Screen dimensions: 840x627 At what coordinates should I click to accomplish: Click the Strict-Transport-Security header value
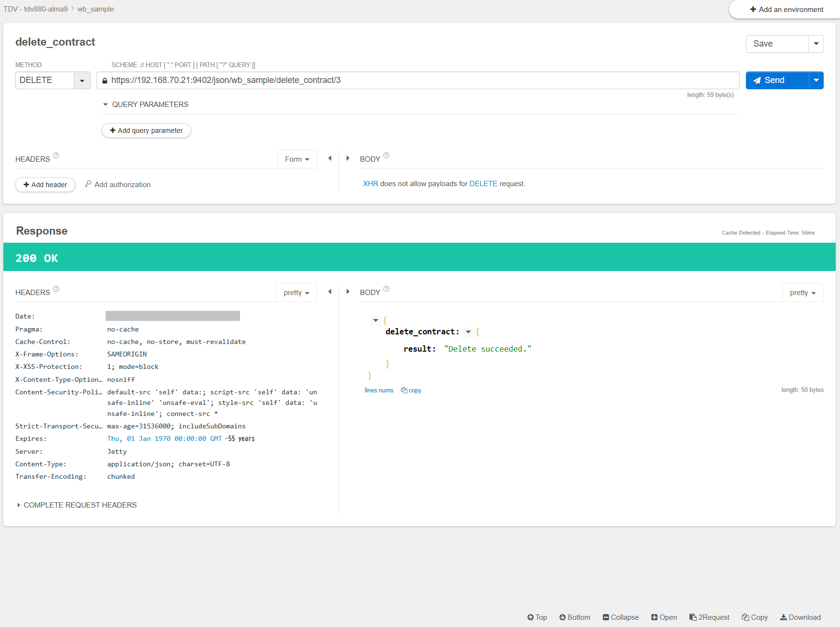coord(176,426)
